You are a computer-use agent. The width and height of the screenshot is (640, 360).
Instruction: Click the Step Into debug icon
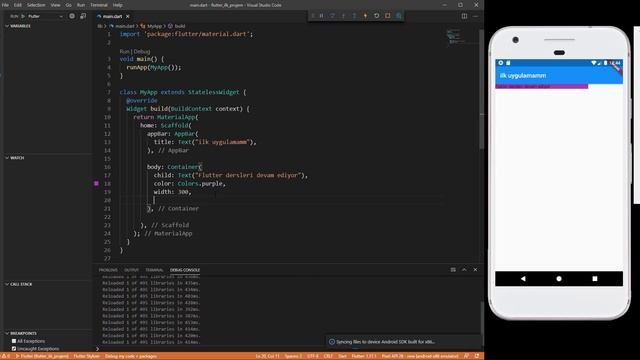coord(343,16)
